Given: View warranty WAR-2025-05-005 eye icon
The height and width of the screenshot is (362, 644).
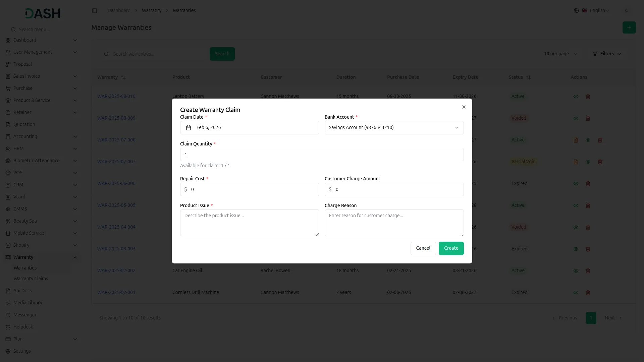Looking at the screenshot, I should 576,205.
